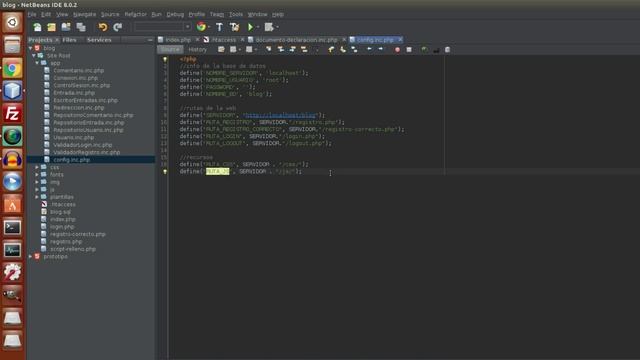Select the Source view button
This screenshot has width=640, height=360.
[x=170, y=49]
